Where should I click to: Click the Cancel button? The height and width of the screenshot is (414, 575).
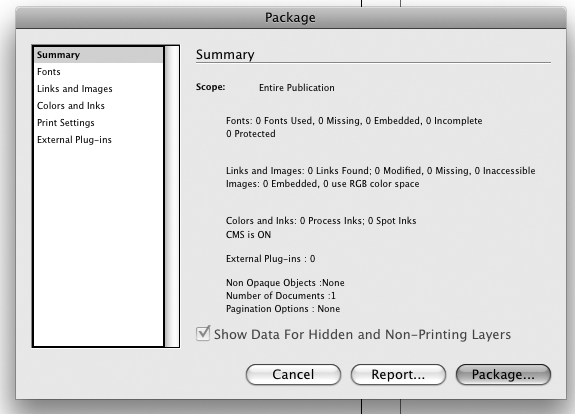pyautogui.click(x=293, y=374)
